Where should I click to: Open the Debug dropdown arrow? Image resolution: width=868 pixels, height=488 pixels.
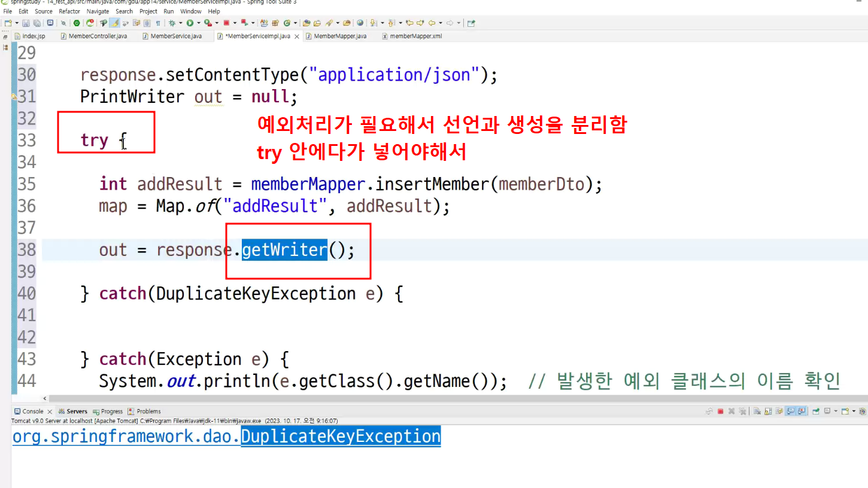[180, 23]
